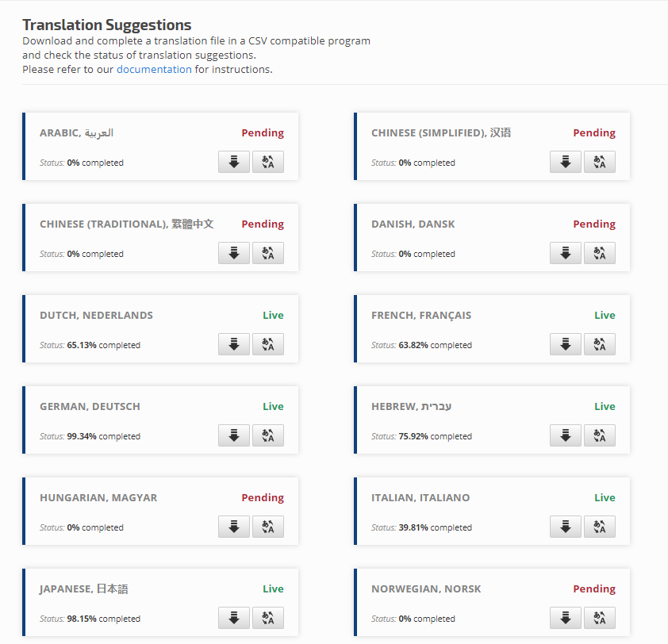Click download icon for Arabic translation
This screenshot has width=668, height=644.
click(x=233, y=162)
